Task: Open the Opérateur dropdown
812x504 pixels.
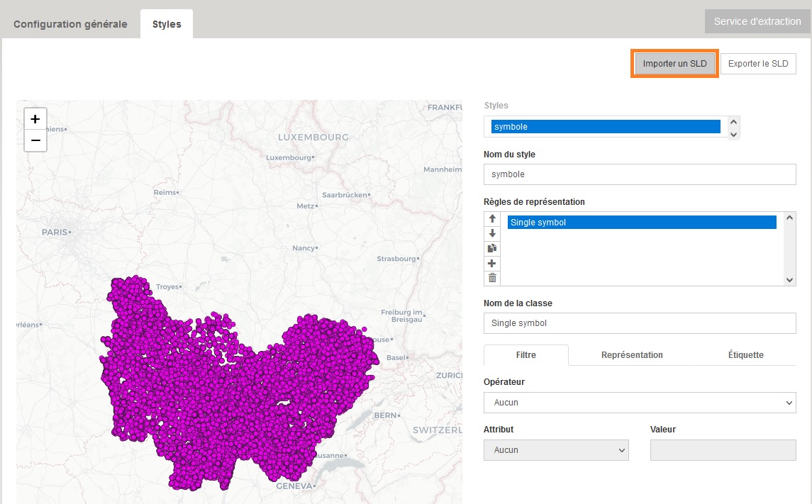Action: tap(640, 403)
